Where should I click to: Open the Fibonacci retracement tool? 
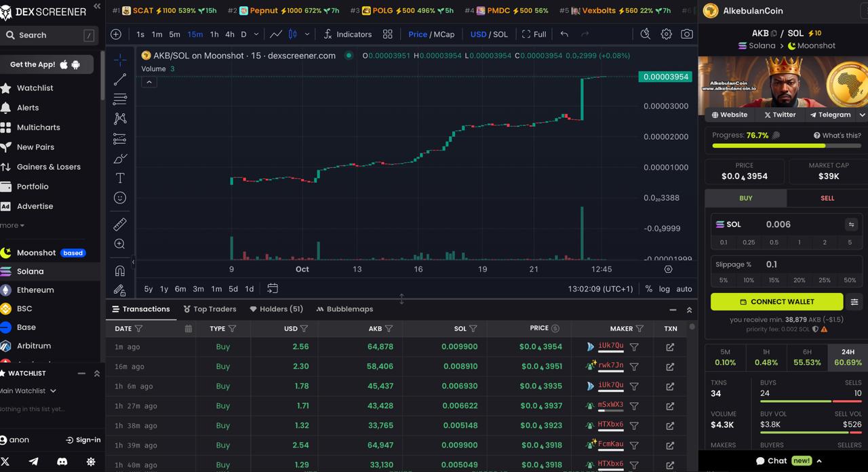click(x=120, y=99)
